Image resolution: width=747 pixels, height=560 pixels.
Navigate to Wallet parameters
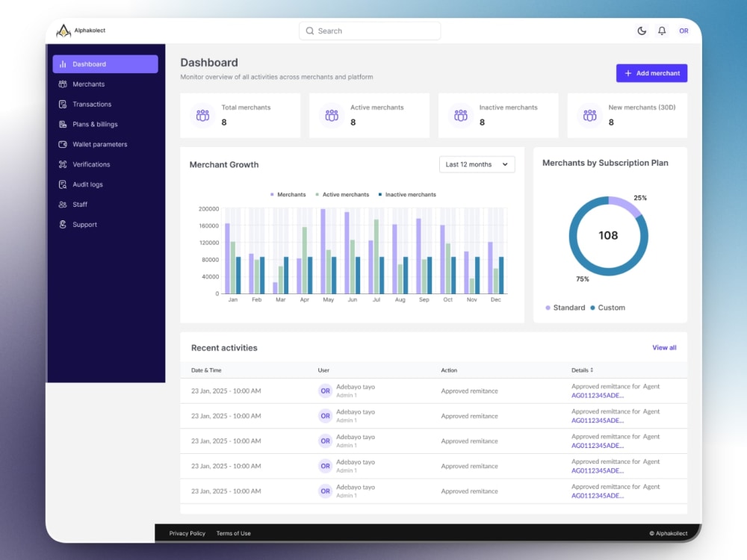pyautogui.click(x=105, y=144)
